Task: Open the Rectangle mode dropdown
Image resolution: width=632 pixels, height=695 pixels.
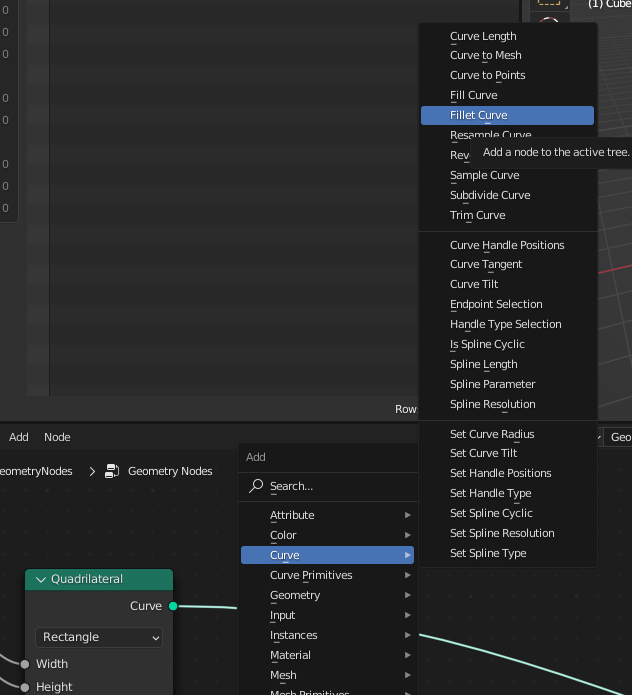Action: pos(99,637)
